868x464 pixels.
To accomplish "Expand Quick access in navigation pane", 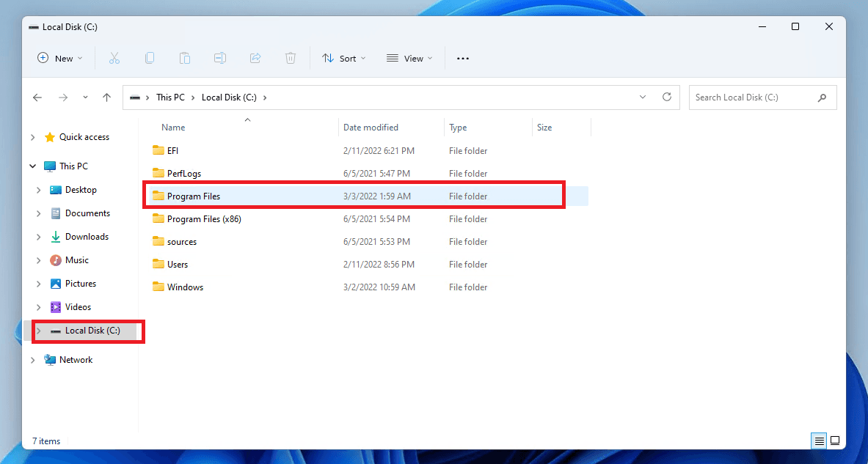I will pyautogui.click(x=33, y=137).
